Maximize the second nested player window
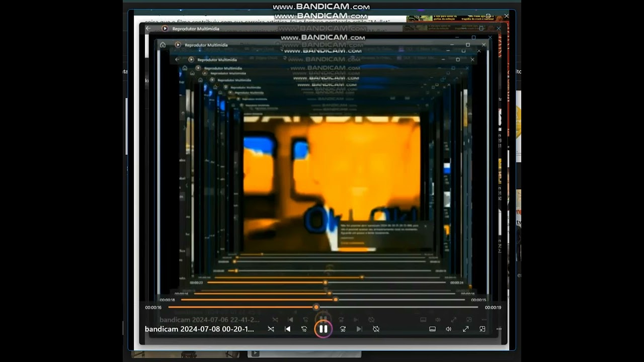Viewport: 644px width, 362px height. [468, 45]
